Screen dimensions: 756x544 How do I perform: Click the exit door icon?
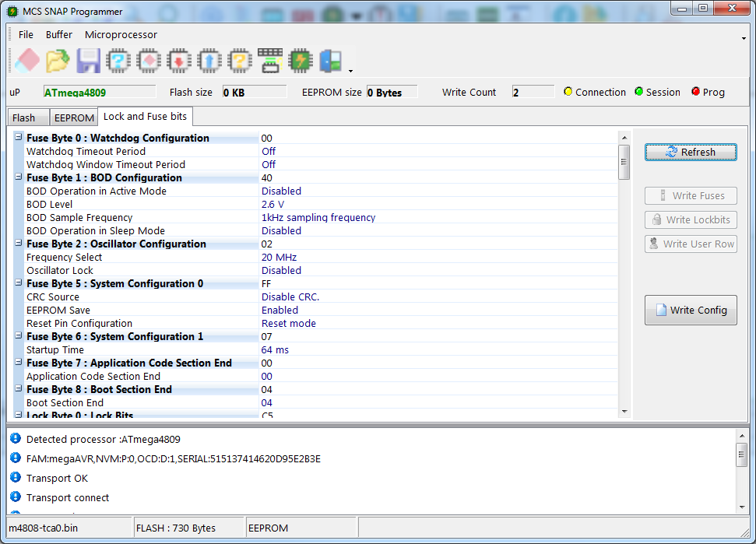331,61
